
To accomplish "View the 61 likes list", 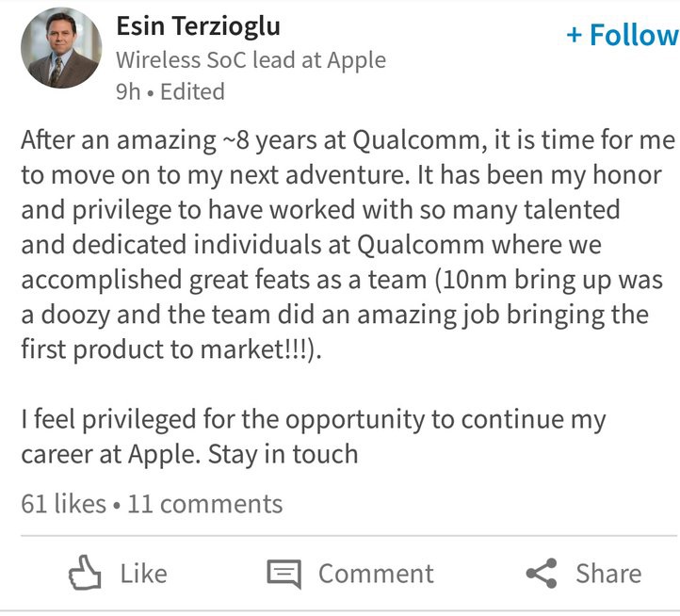I will point(63,504).
